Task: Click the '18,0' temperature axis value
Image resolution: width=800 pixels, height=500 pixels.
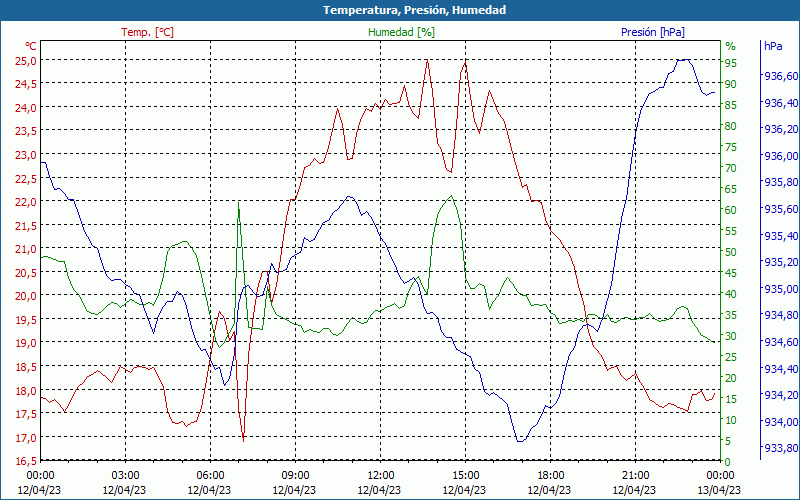Action: pos(25,391)
